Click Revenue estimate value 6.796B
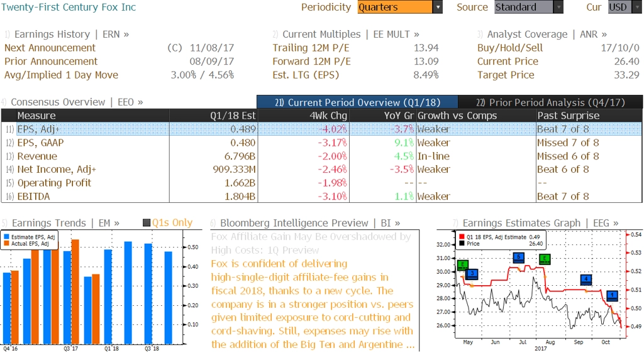644x353 pixels. tap(240, 156)
